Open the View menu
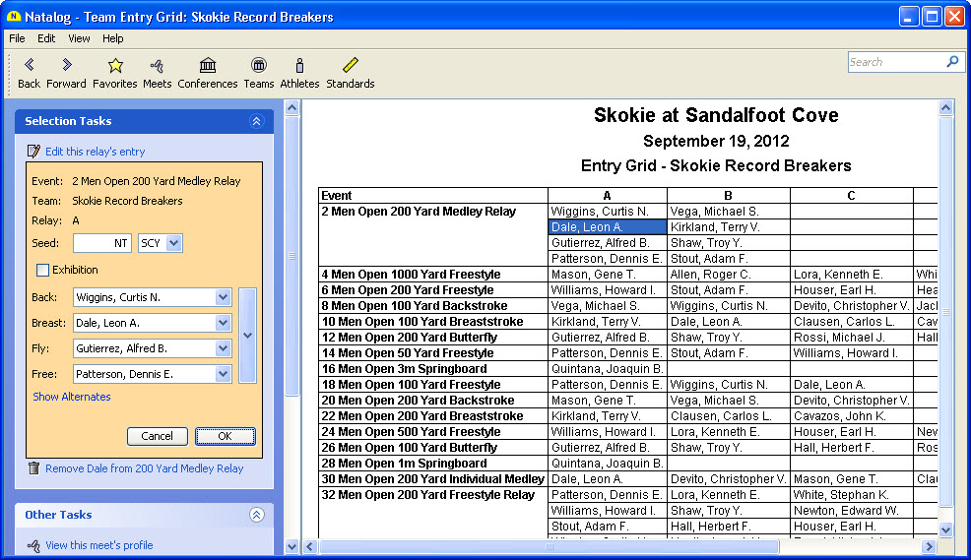This screenshot has width=971, height=560. point(79,38)
